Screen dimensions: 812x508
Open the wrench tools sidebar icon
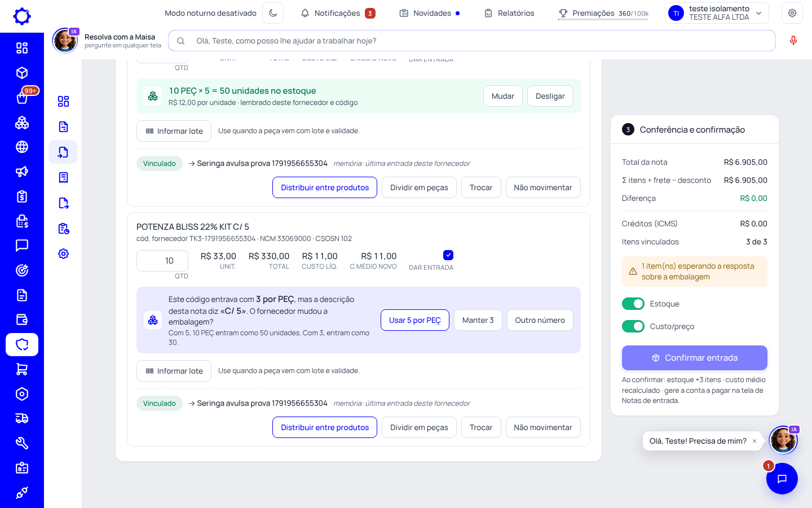(x=22, y=443)
